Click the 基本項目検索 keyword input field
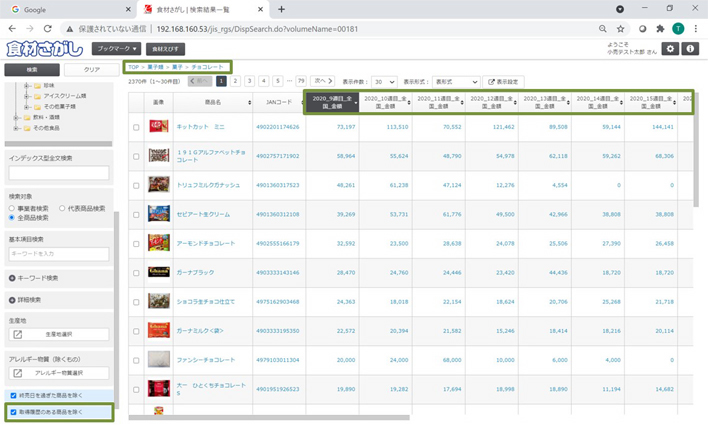This screenshot has height=426, width=708. 59,254
